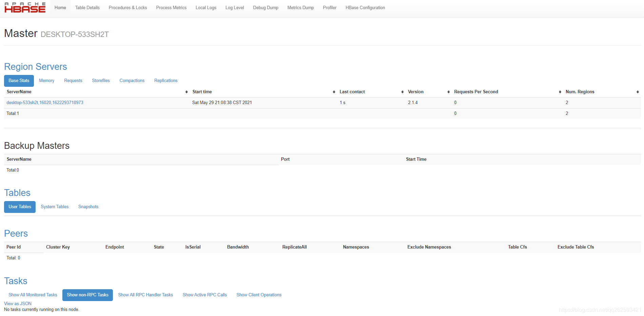
Task: Open Metrics Dump page
Action: click(301, 8)
